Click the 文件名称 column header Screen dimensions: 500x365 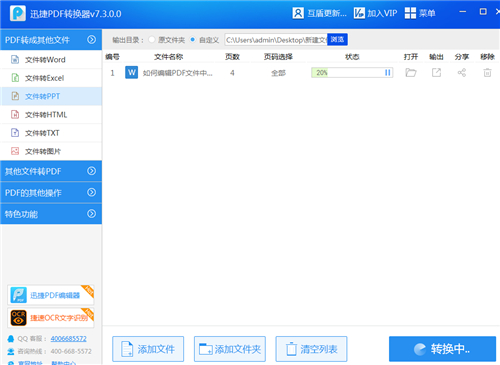click(168, 57)
